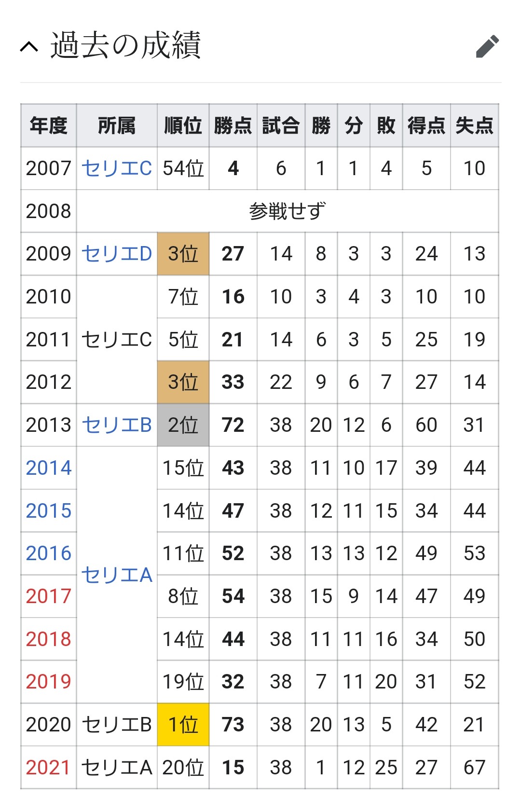Open the blue セリエB link in 2013 row
The width and height of the screenshot is (521, 812).
pyautogui.click(x=117, y=425)
